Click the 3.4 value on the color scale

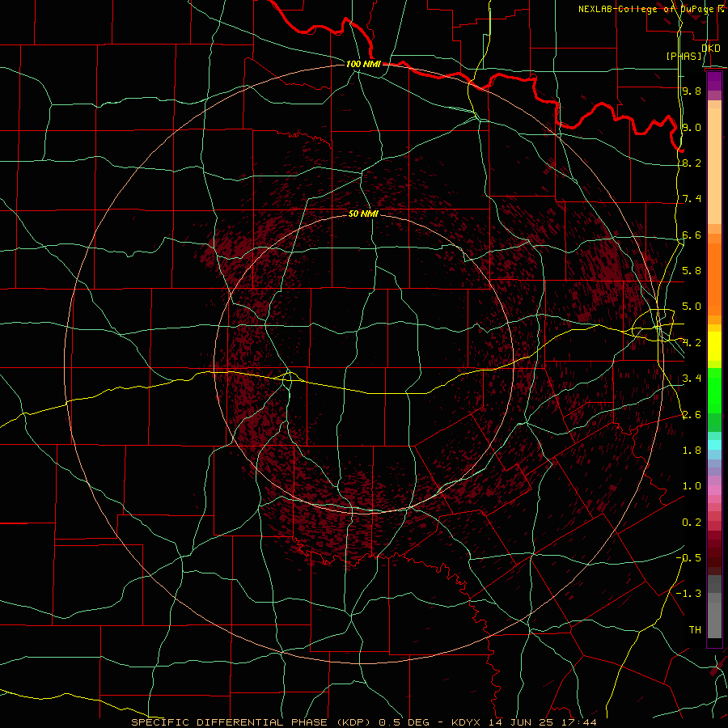click(692, 379)
